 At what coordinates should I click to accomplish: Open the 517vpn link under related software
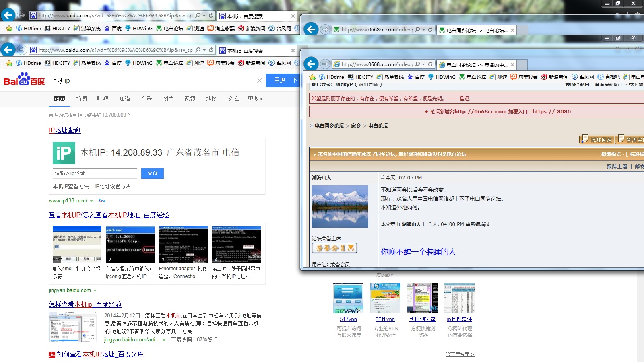(x=348, y=319)
